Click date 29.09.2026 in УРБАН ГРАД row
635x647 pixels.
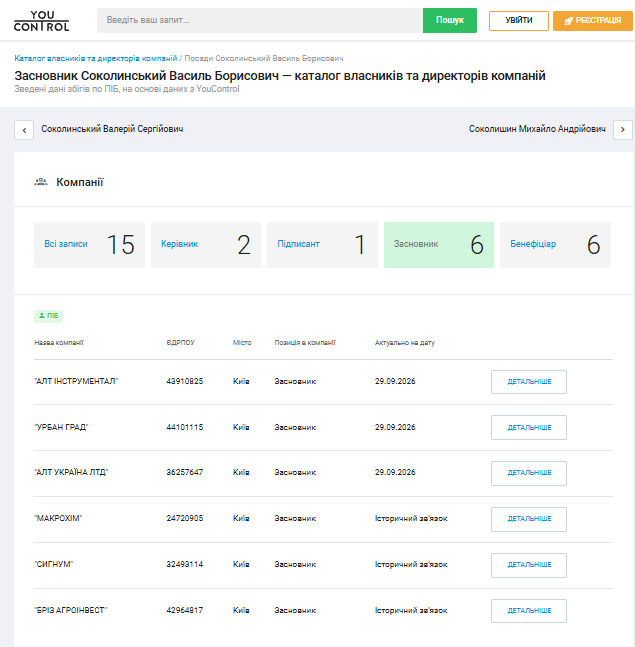pyautogui.click(x=395, y=427)
